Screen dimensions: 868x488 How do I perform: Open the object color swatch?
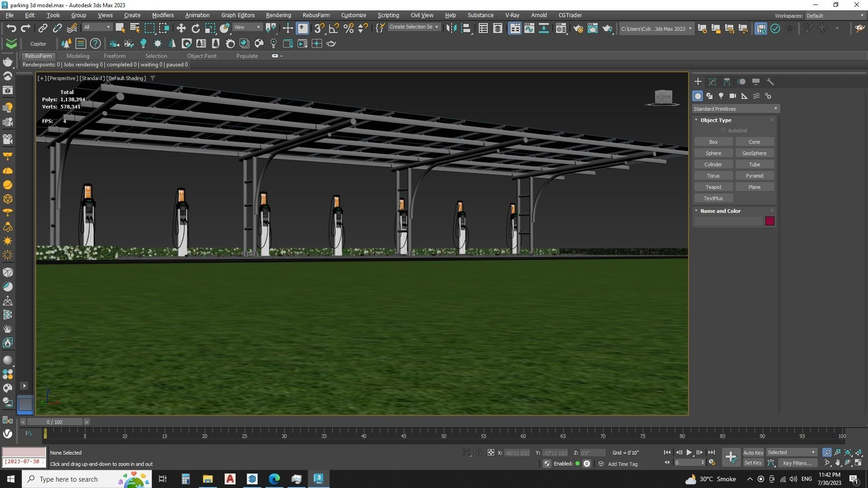pos(769,221)
